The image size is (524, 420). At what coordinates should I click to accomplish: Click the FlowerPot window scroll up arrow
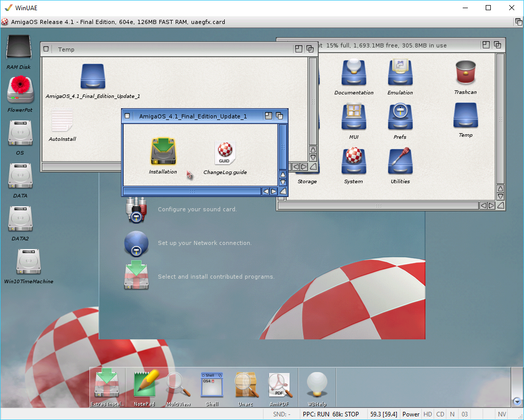(x=501, y=189)
